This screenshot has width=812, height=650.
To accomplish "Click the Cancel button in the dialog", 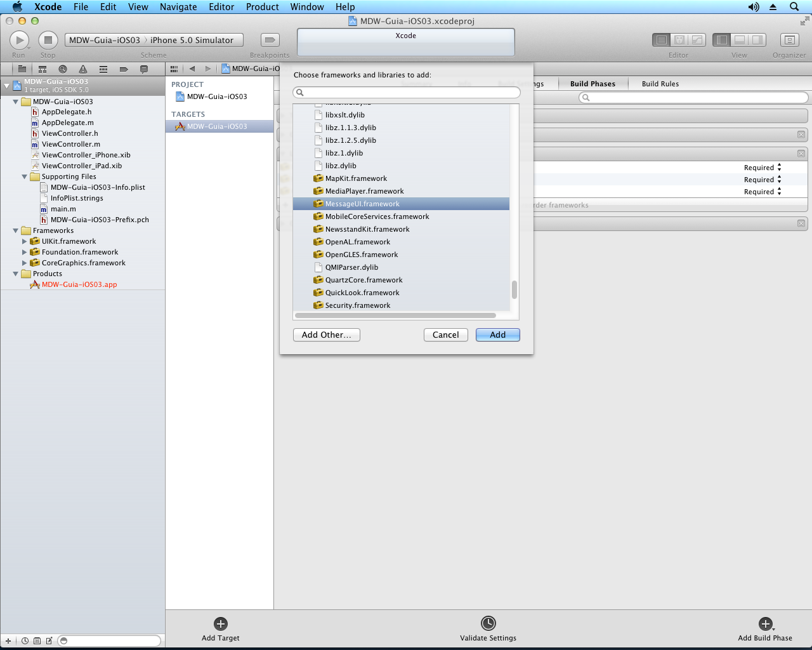I will click(x=445, y=335).
